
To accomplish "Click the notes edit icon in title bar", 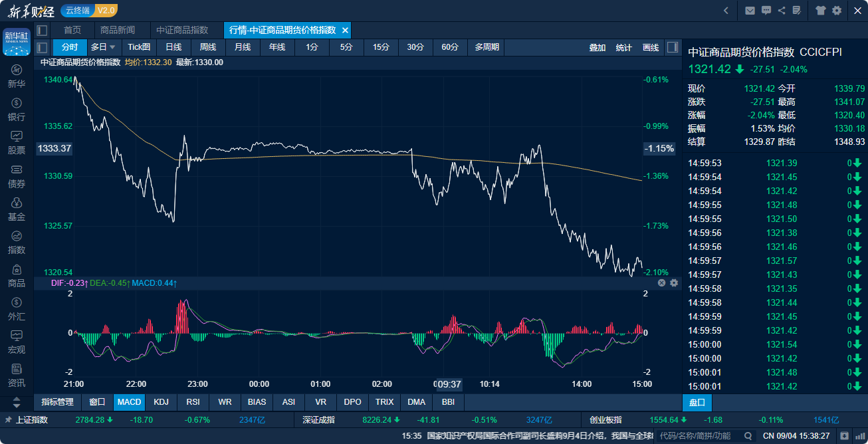I will click(x=796, y=11).
